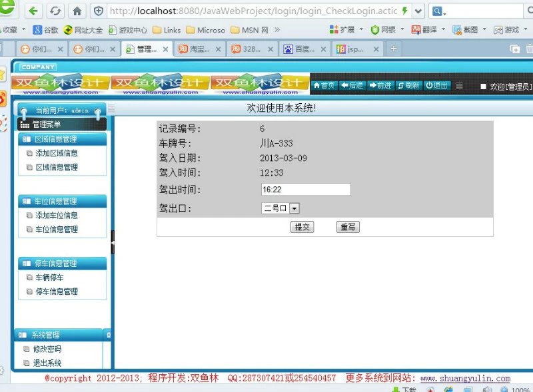Click the sidebar collapse arrow handle

(113, 242)
